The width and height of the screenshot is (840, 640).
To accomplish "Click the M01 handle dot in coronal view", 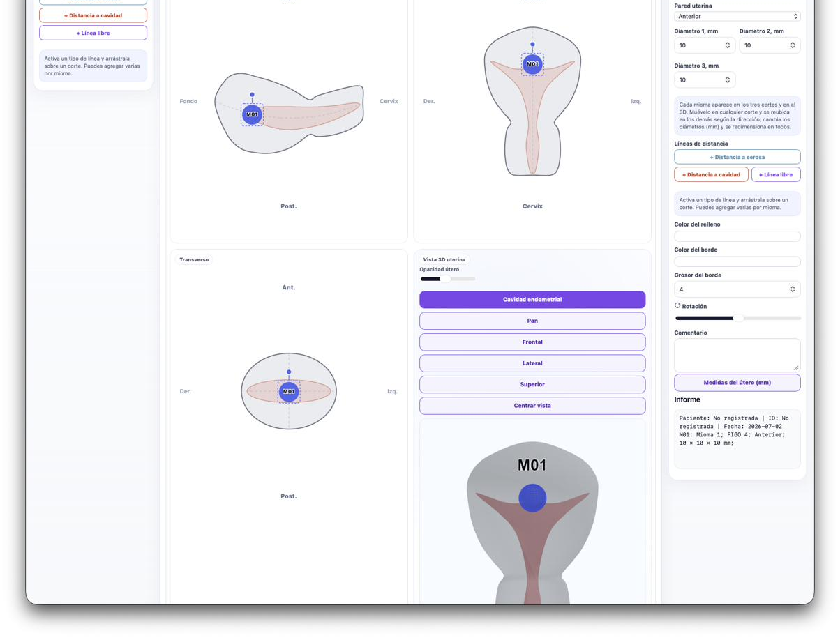I will [532, 44].
